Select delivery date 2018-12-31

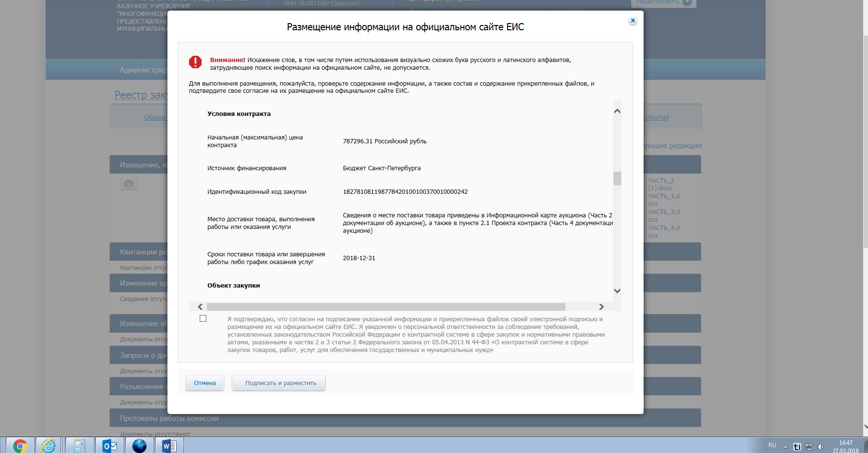(359, 258)
